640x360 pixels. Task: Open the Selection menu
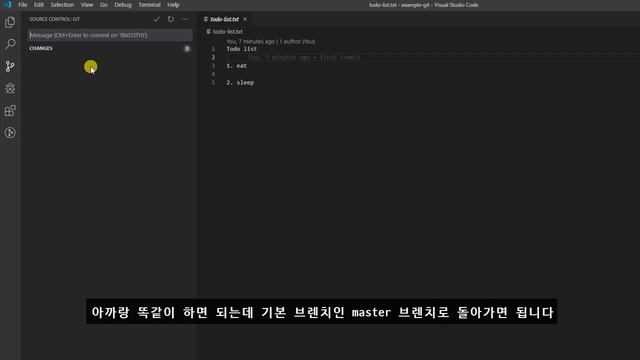point(62,5)
